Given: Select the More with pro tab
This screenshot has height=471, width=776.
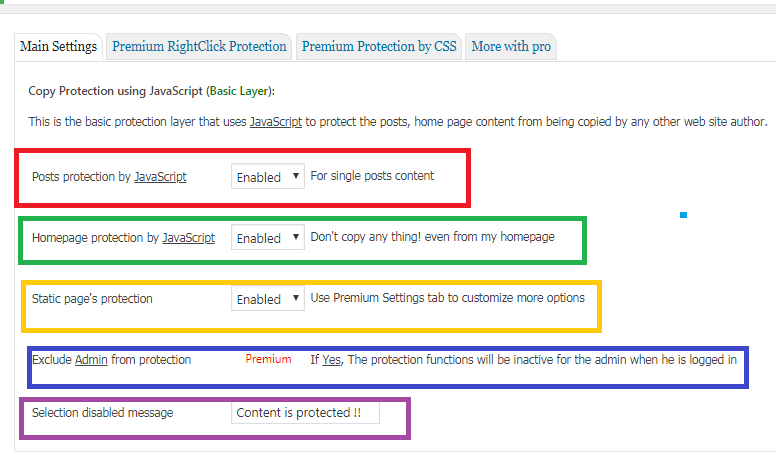Looking at the screenshot, I should pyautogui.click(x=512, y=47).
